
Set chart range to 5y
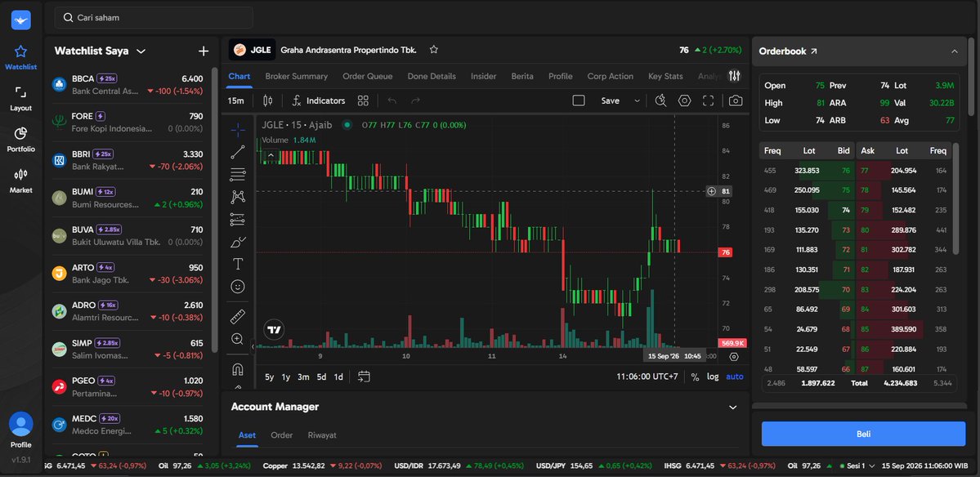point(270,377)
